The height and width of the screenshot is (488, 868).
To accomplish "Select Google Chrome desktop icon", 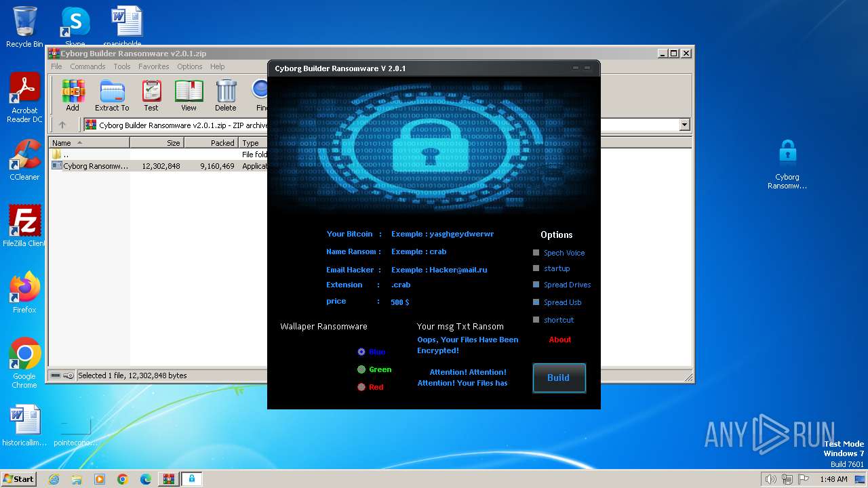I will 24,363.
